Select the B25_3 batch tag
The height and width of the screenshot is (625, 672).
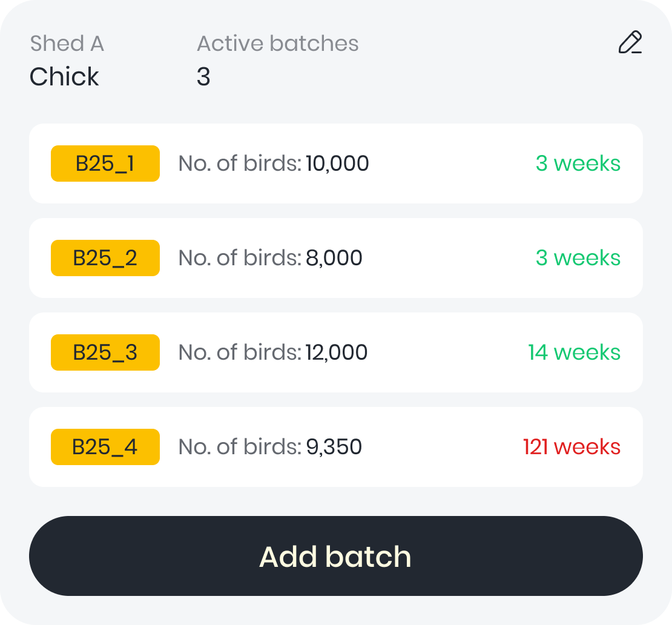(105, 352)
